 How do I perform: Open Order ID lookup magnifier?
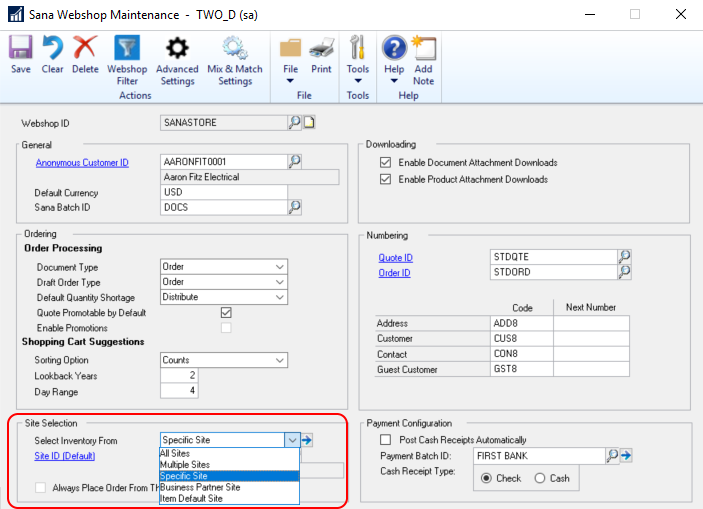pyautogui.click(x=625, y=272)
